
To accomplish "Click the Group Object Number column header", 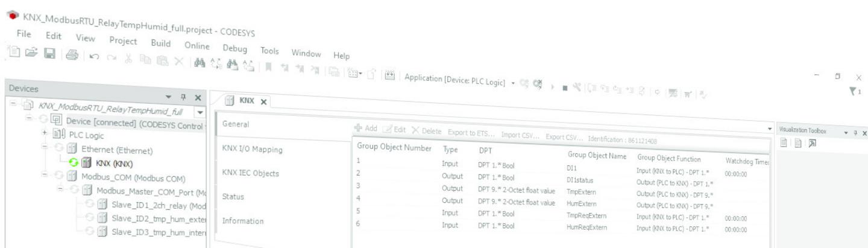I will tap(394, 147).
